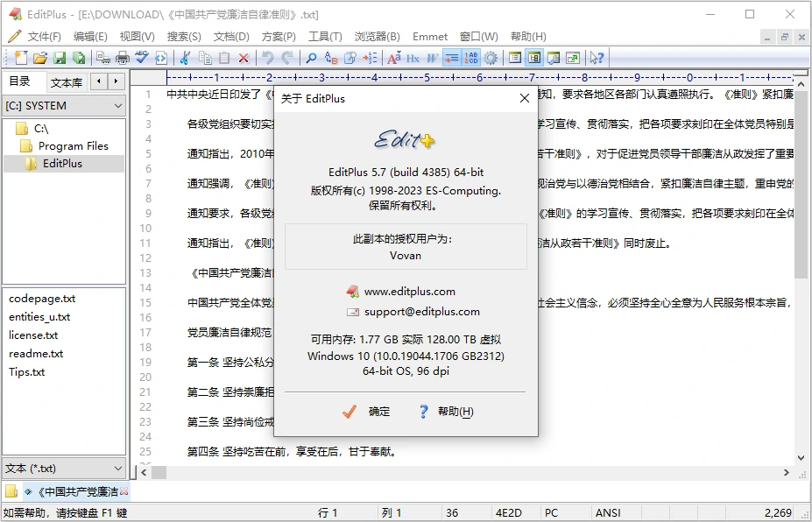Viewport: 812px width, 522px height.
Task: Open the 工具(T) menu
Action: (325, 37)
